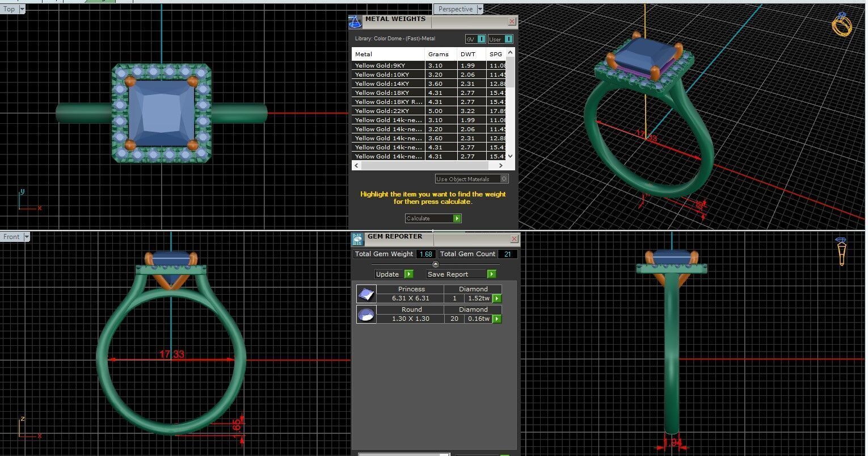Click the metal table vertical scrollbar thumb
868x456 pixels.
pos(511,72)
